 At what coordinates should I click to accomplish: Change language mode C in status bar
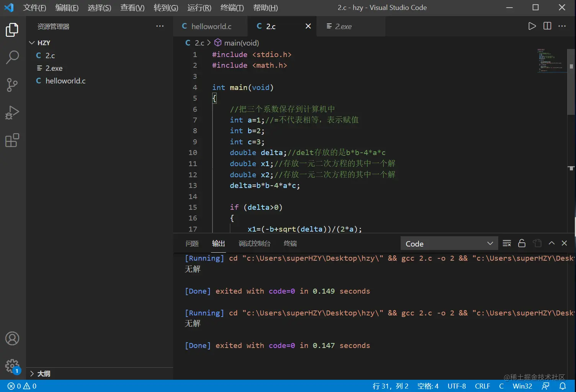pyautogui.click(x=501, y=386)
